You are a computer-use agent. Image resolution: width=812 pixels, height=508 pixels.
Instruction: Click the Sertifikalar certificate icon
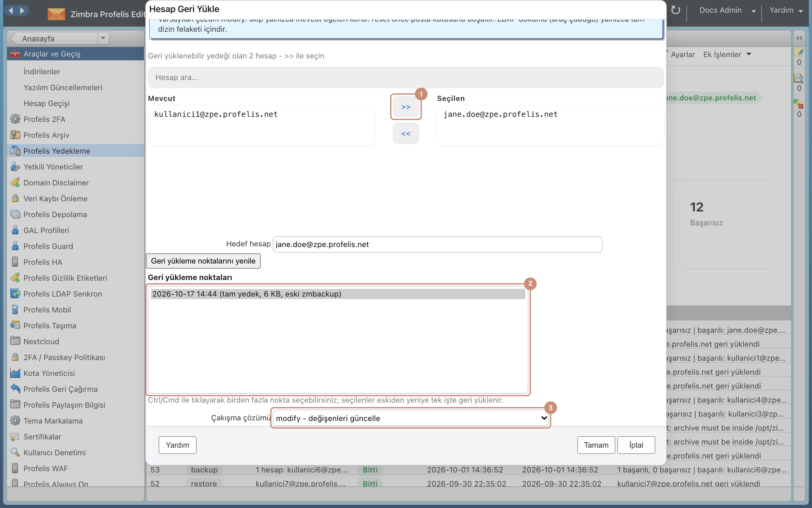point(15,437)
